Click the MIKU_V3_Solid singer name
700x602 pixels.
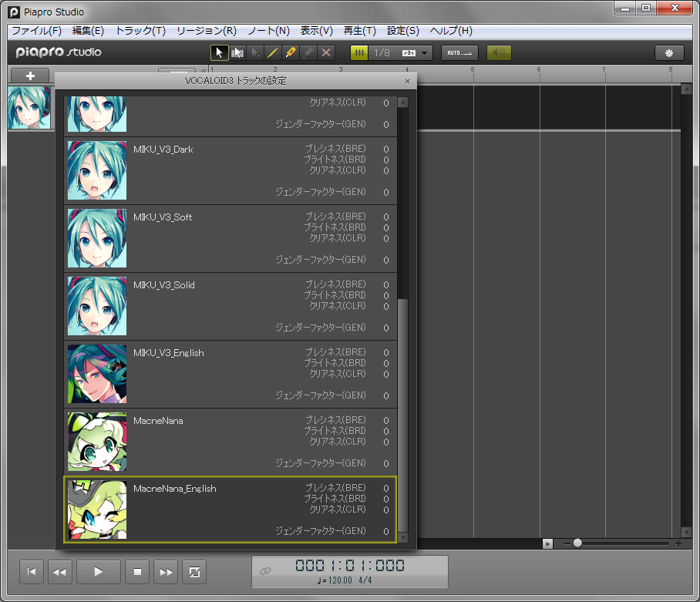(x=164, y=285)
